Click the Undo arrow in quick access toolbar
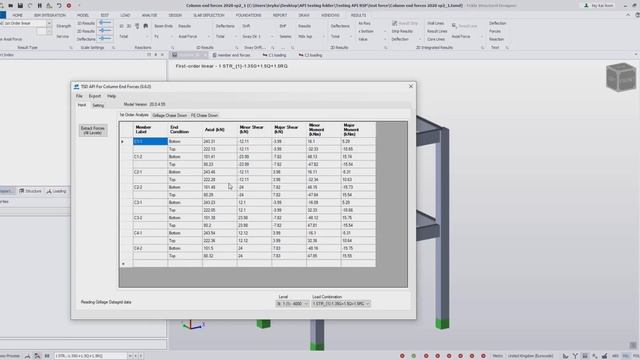Viewport: 640px width, 360px height. tap(59, 6)
